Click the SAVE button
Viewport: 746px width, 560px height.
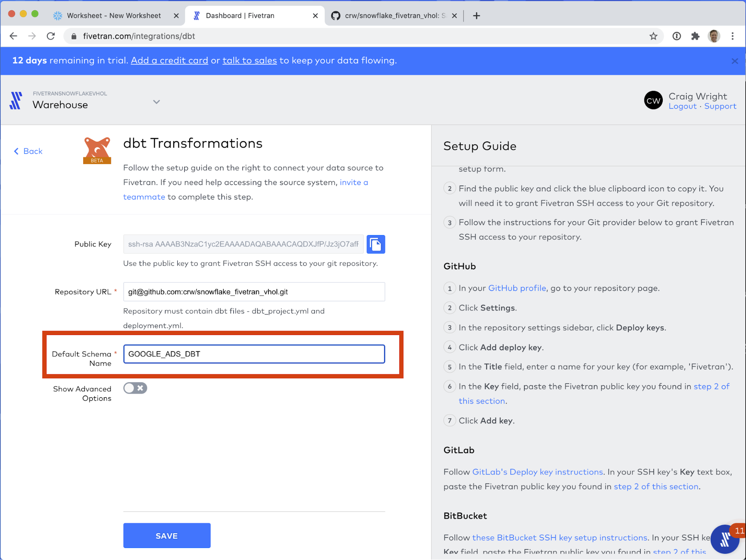coord(167,535)
